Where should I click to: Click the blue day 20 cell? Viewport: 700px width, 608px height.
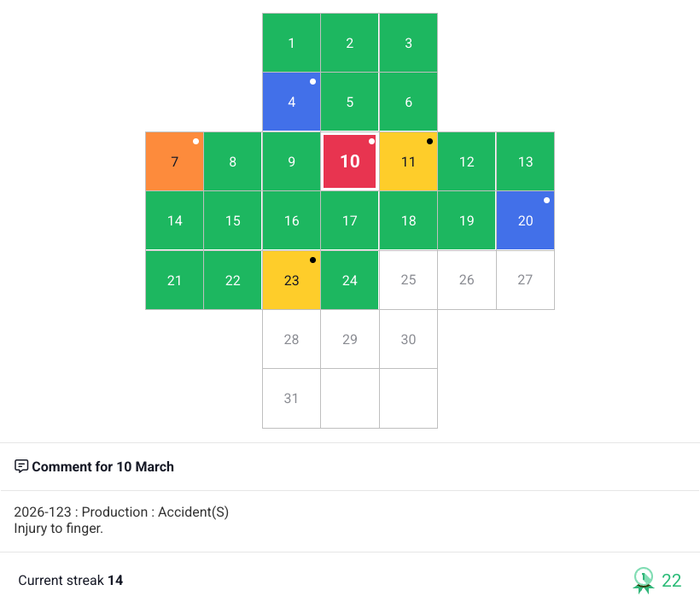point(525,220)
